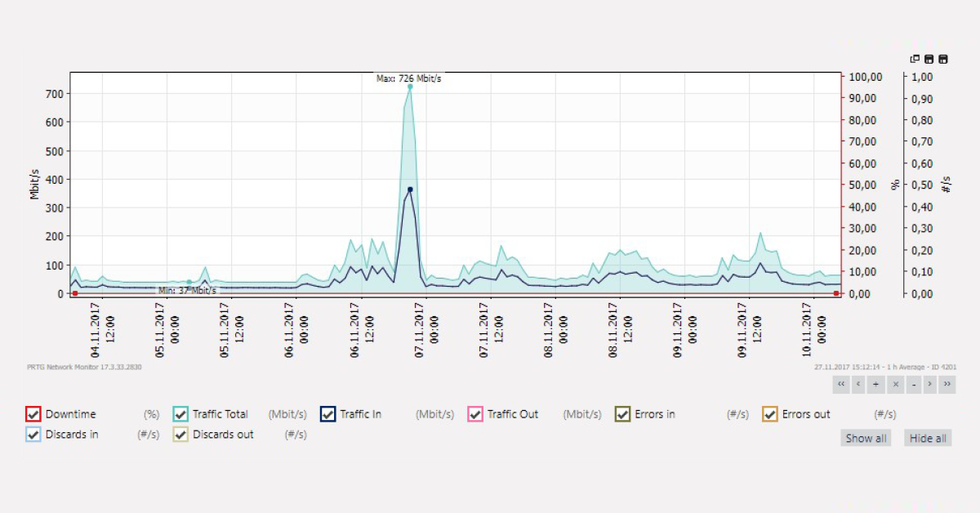Click the Hide all channels button
This screenshot has height=513, width=980.
pyautogui.click(x=927, y=438)
